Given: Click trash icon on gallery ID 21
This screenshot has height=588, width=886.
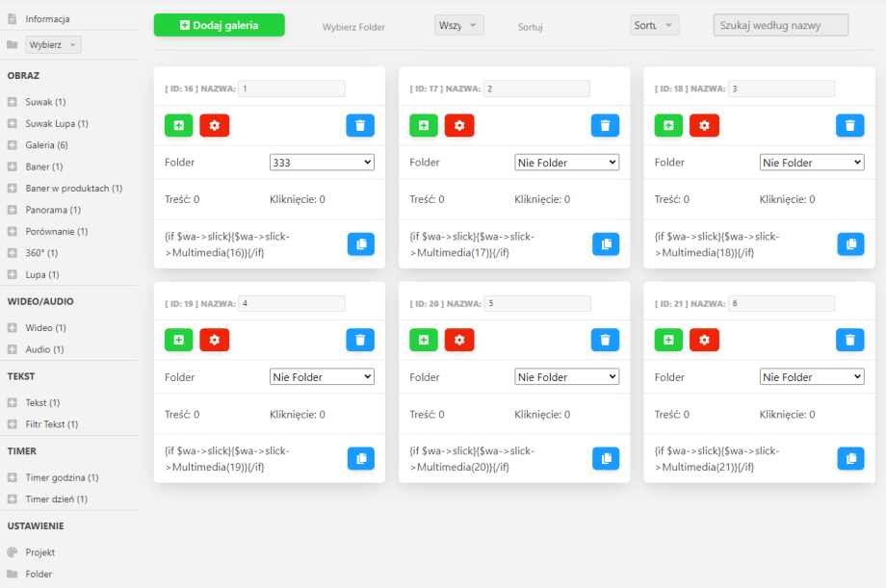Looking at the screenshot, I should [850, 340].
